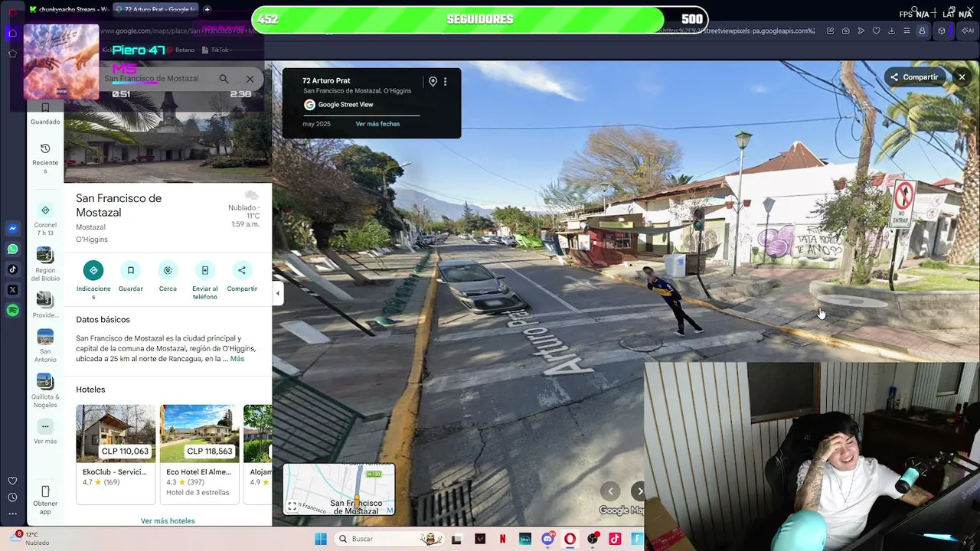Click the Betano bookmark in bookmarks bar
Viewport: 980px width, 551px height.
[x=179, y=50]
